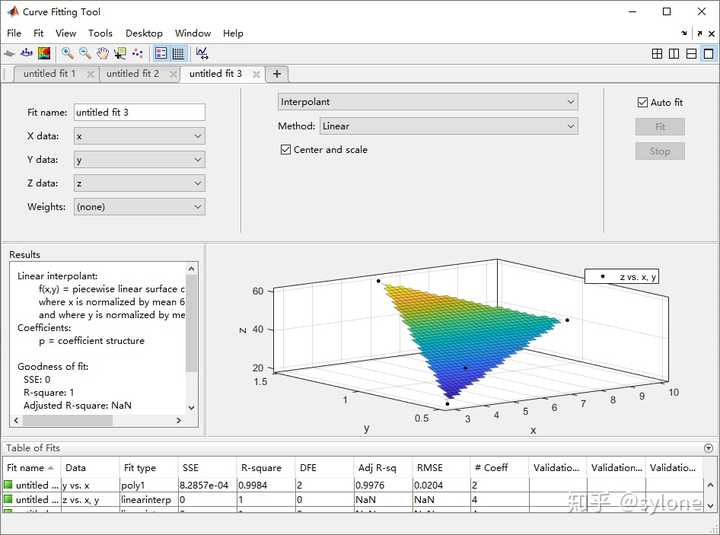
Task: Select the Zoom Out tool
Action: tap(85, 54)
